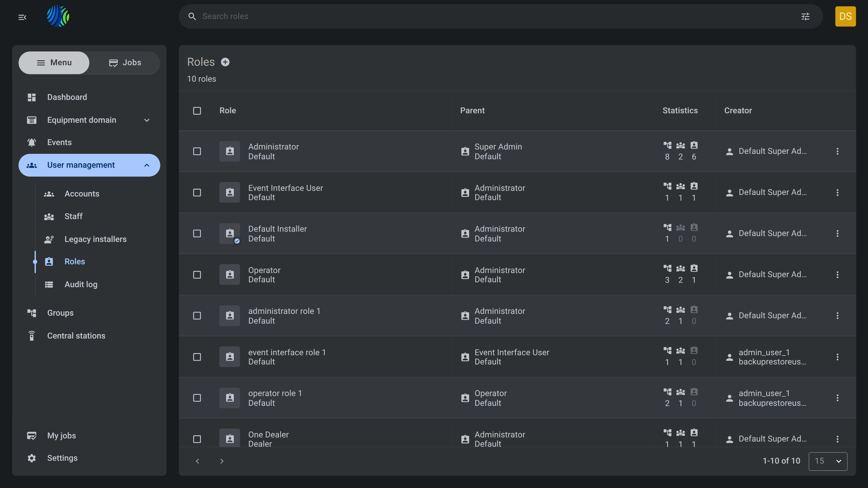Open the rows-per-page dropdown showing 15
Screen dimensions: 868x488
pyautogui.click(x=828, y=461)
